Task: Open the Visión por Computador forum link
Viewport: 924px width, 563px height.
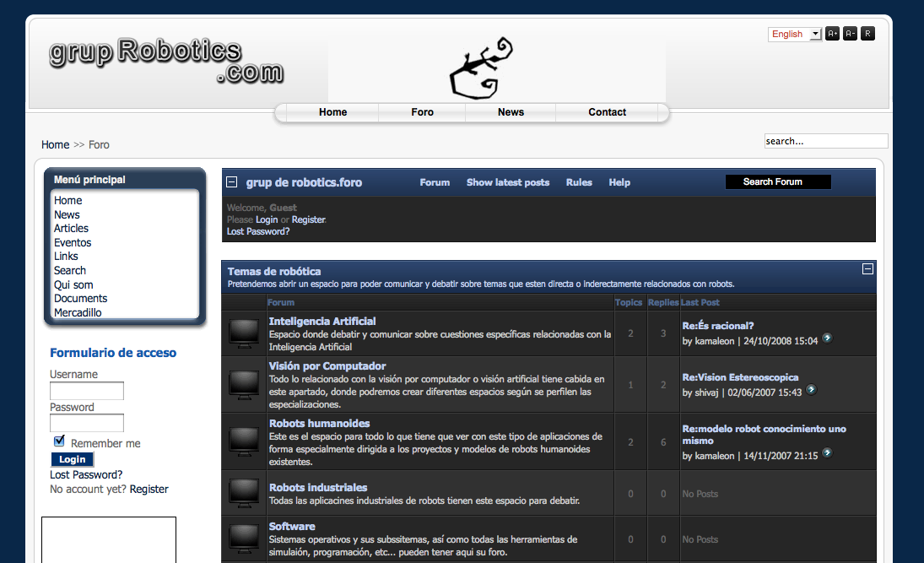Action: (327, 366)
